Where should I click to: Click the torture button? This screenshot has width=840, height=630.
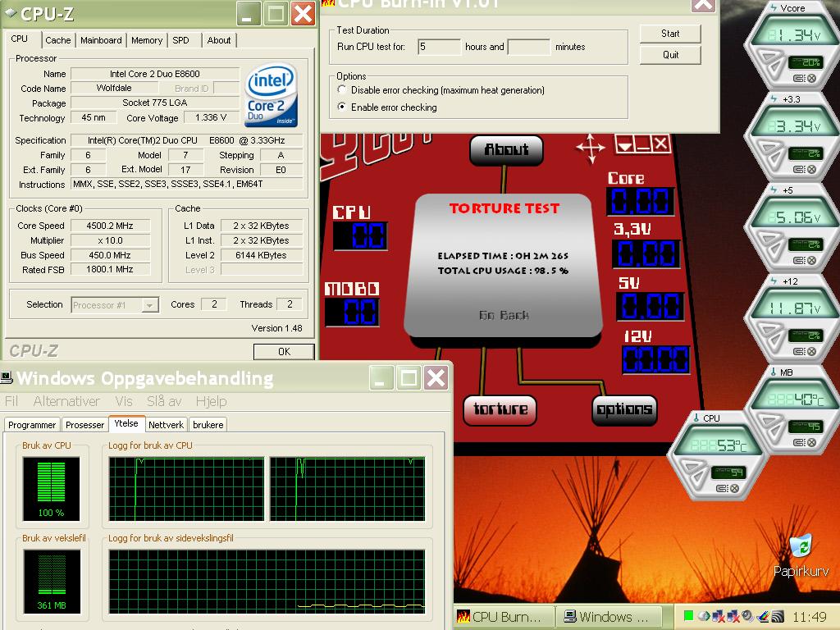coord(500,410)
